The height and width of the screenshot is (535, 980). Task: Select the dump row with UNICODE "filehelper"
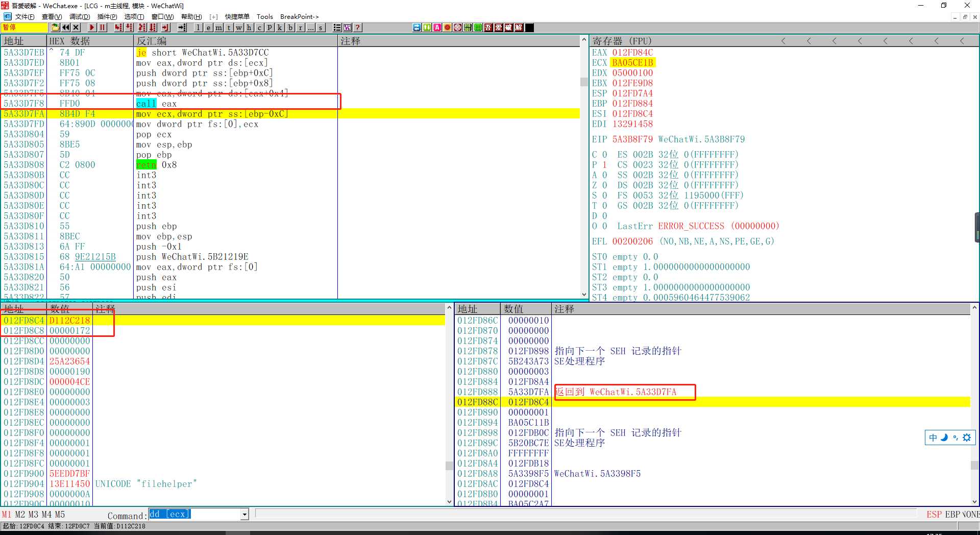[x=224, y=483]
